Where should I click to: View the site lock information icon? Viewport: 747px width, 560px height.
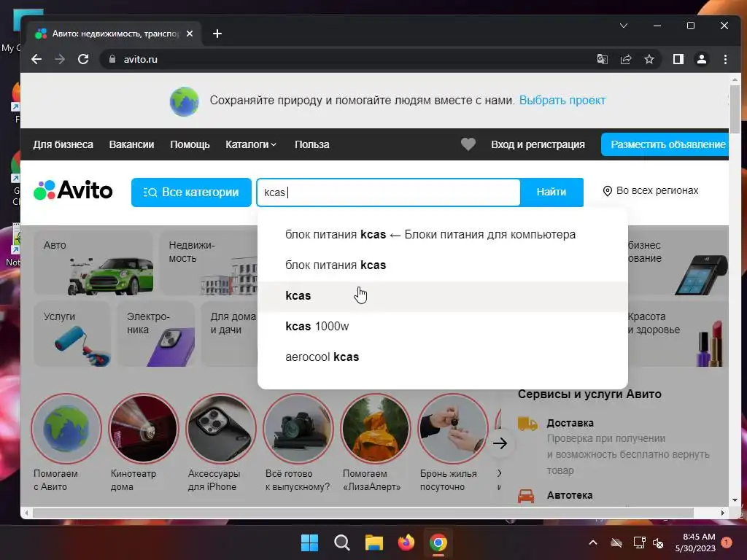pyautogui.click(x=112, y=59)
